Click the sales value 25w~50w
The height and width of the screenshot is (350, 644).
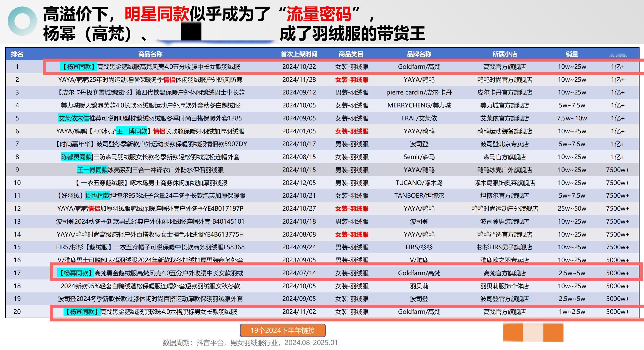tap(572, 209)
